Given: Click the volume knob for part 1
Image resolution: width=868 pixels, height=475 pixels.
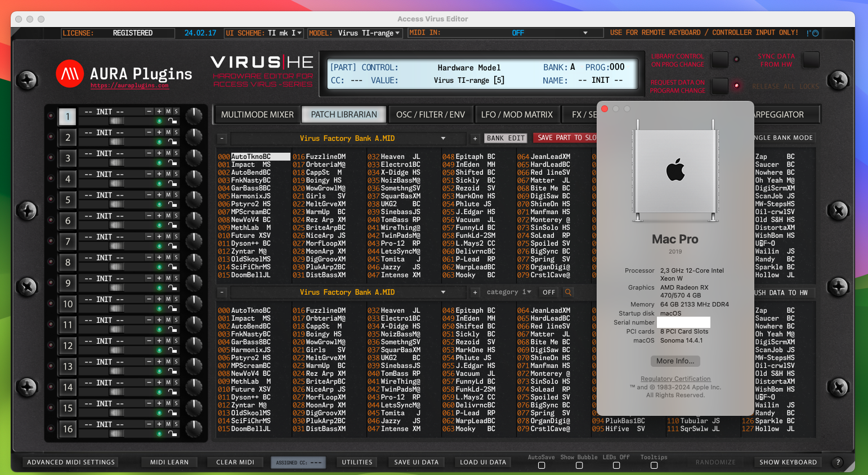Looking at the screenshot, I should click(x=194, y=116).
